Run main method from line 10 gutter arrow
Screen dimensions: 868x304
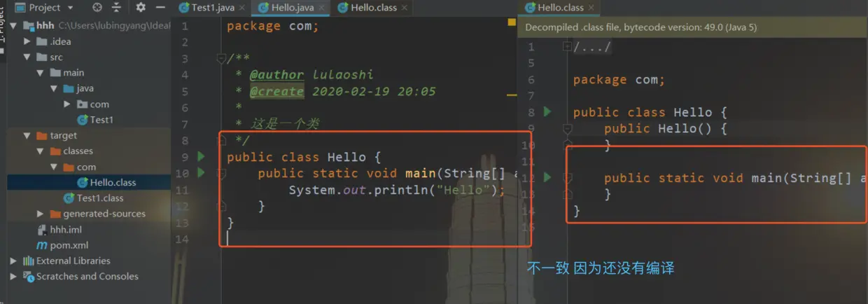coord(202,172)
